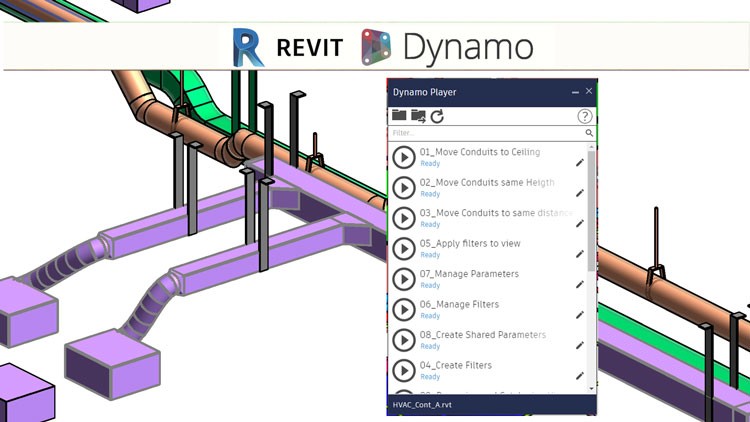Click the Dynamo Player title bar text
This screenshot has height=422, width=750.
click(424, 92)
